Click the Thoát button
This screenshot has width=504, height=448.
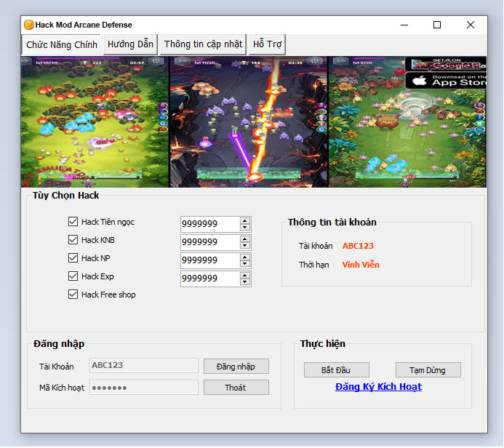[x=236, y=388]
